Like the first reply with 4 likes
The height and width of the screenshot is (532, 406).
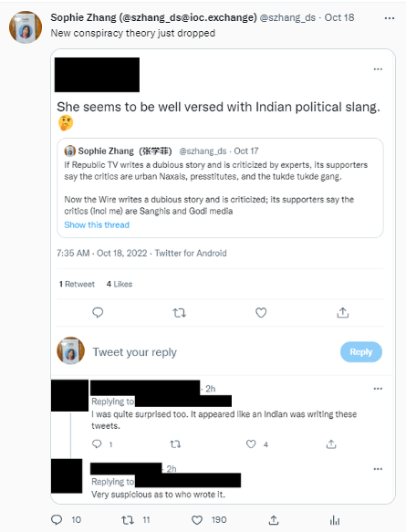[x=251, y=443]
